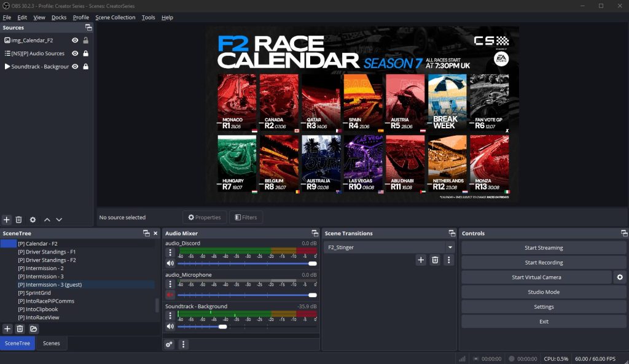Mute the audio_Discord channel

170,263
